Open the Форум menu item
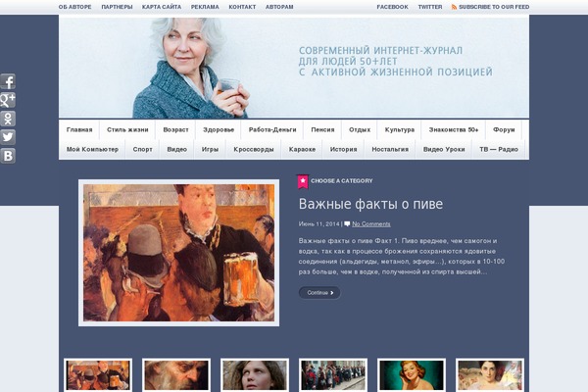This screenshot has height=392, width=588. pyautogui.click(x=504, y=129)
